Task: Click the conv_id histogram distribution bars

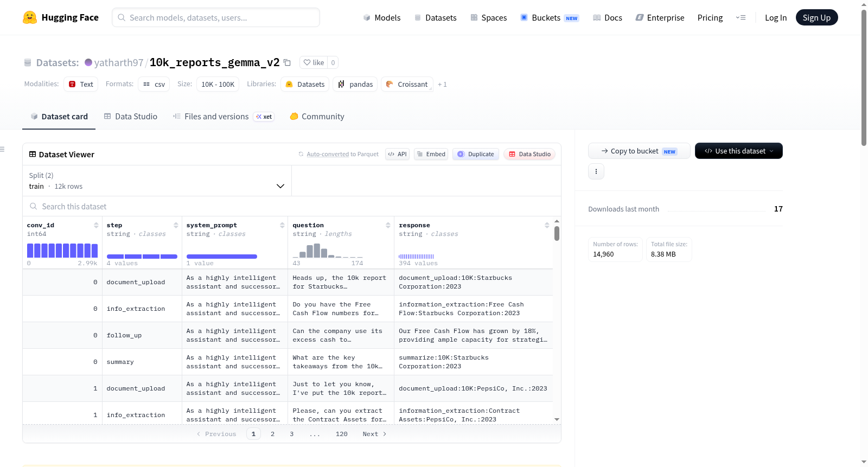Action: tap(62, 250)
